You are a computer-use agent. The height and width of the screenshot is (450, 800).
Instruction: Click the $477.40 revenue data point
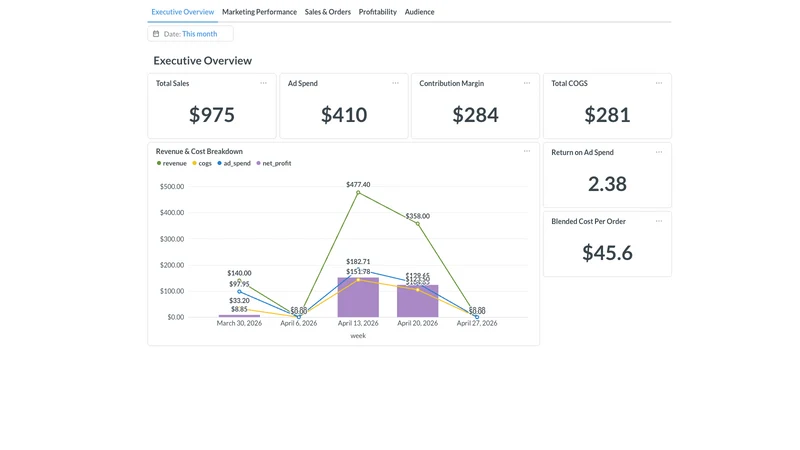point(358,192)
